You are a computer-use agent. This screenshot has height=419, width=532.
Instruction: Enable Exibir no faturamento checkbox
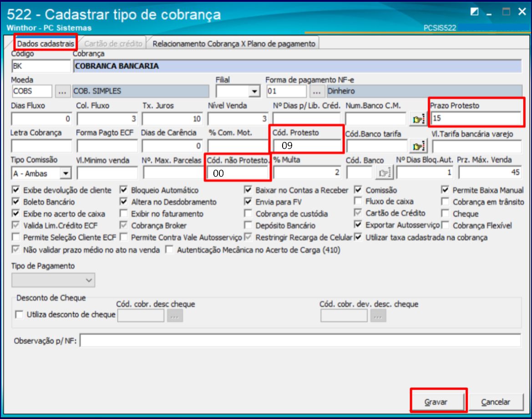tap(124, 214)
